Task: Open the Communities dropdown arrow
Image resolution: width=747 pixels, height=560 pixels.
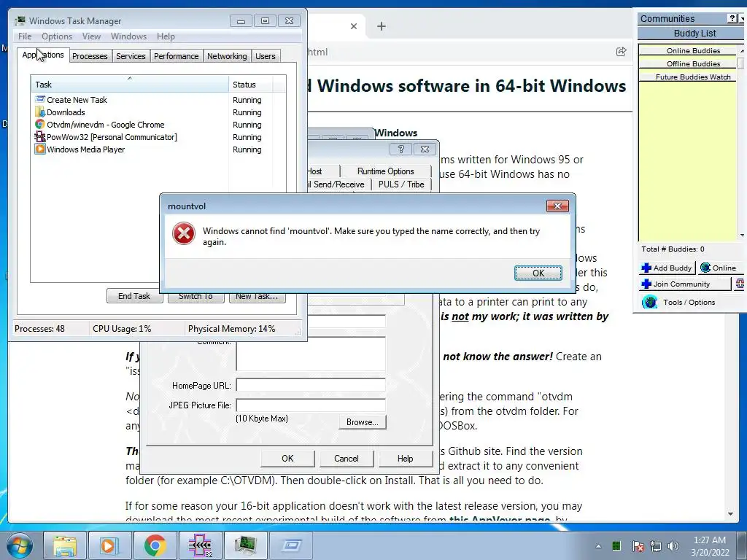Action: 742,18
